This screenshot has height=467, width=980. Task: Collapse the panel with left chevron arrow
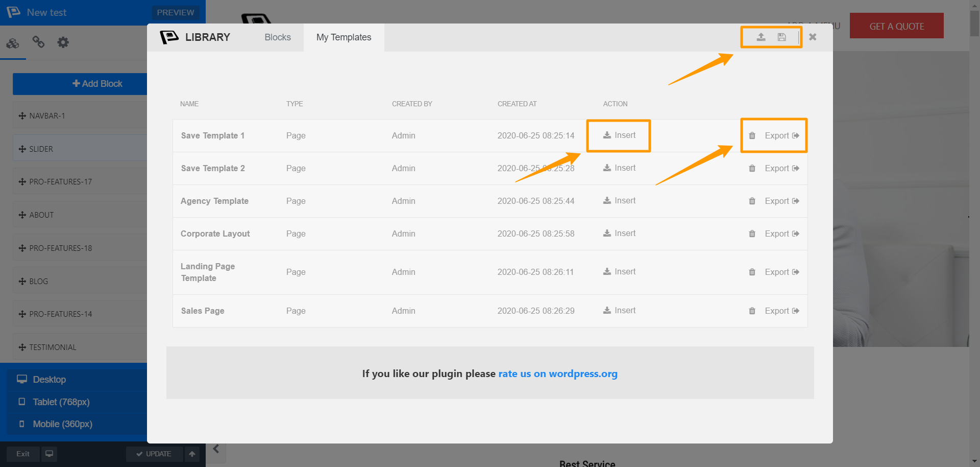(216, 449)
